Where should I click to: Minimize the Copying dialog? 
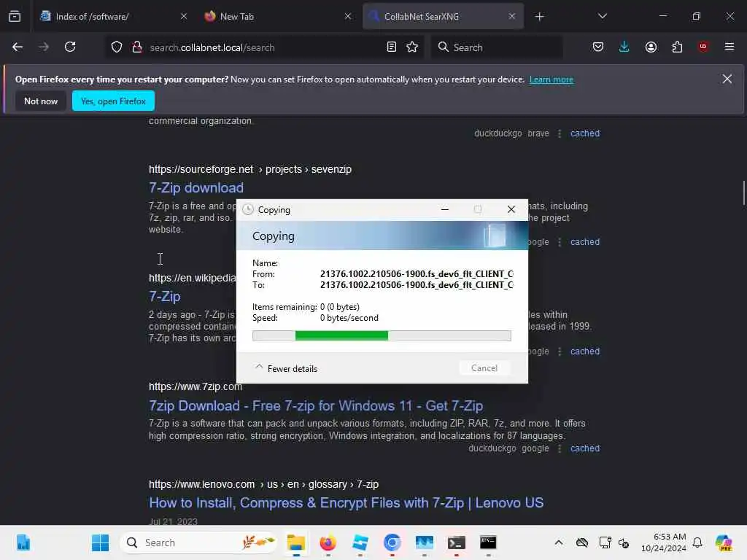[x=444, y=209]
